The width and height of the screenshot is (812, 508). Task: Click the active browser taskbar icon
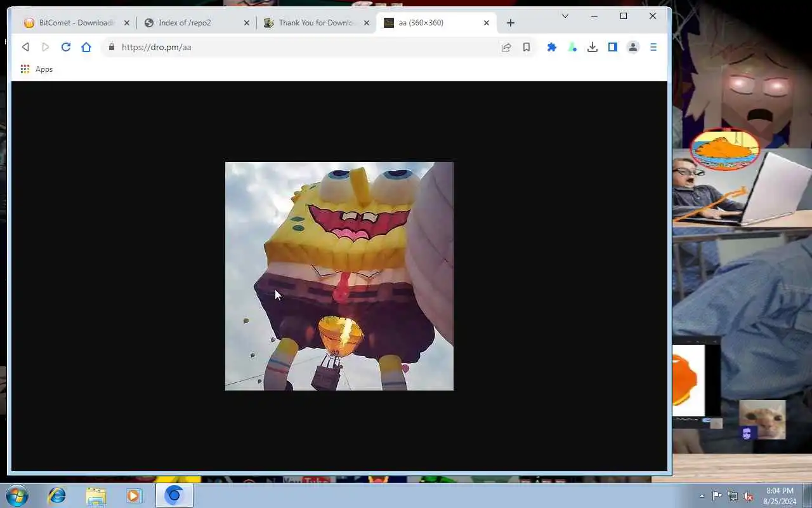(x=174, y=495)
